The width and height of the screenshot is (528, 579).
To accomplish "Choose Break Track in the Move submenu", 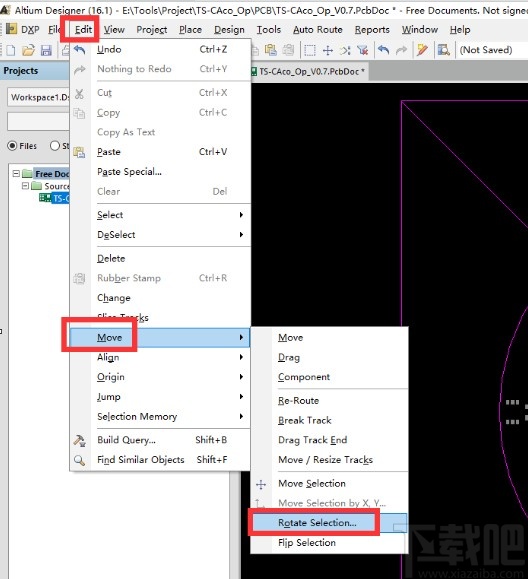I will (x=329, y=421).
